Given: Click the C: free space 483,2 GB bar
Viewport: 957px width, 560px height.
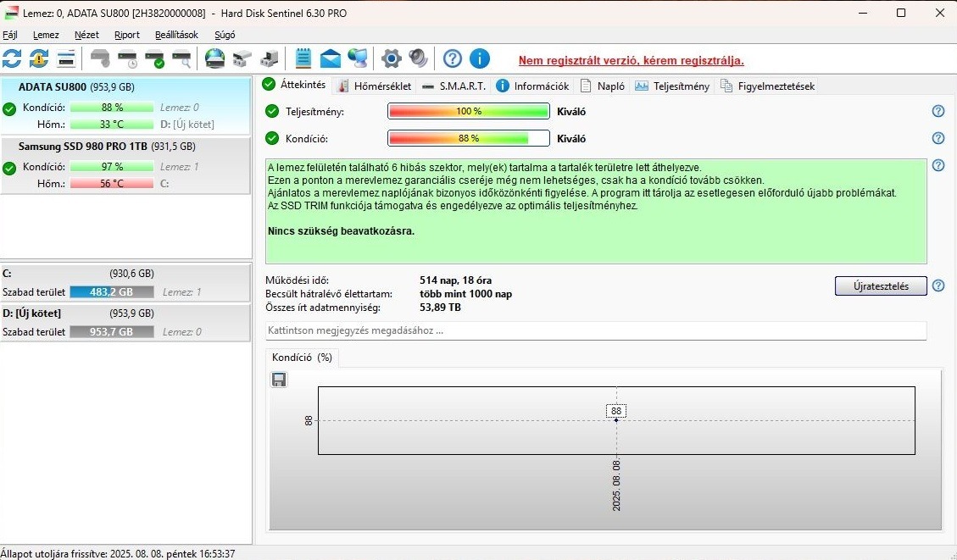Looking at the screenshot, I should 112,291.
